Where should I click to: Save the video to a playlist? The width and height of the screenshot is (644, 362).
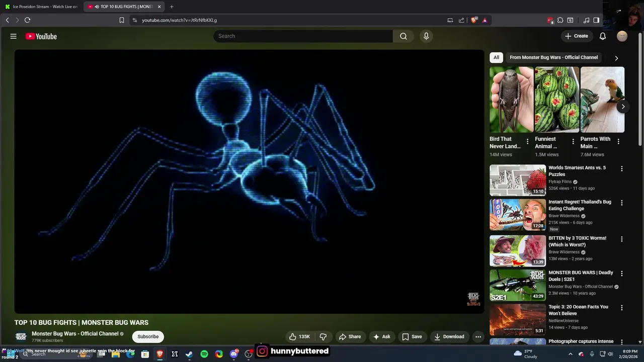[x=412, y=337]
